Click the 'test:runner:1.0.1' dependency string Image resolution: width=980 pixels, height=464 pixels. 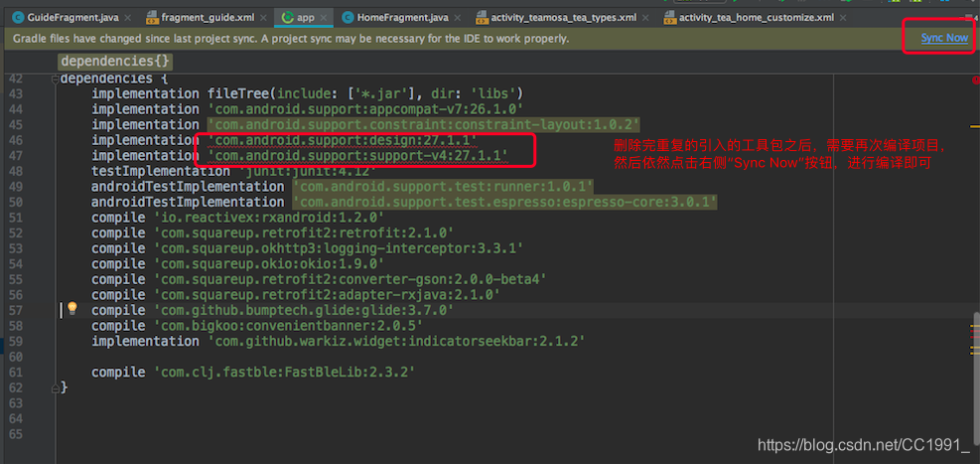click(443, 187)
